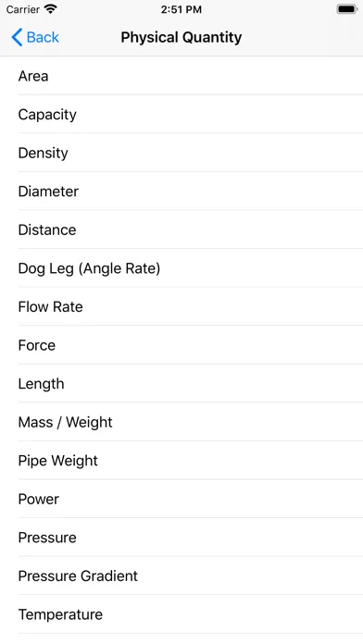Select Dog Leg (Angle Rate)
Viewport: 363px width, 644px height.
(181, 268)
